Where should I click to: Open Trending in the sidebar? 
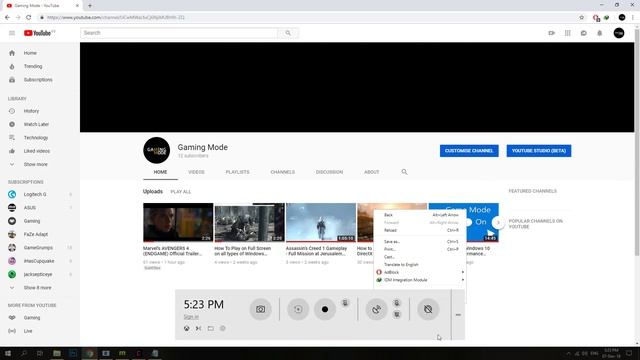click(x=40, y=66)
